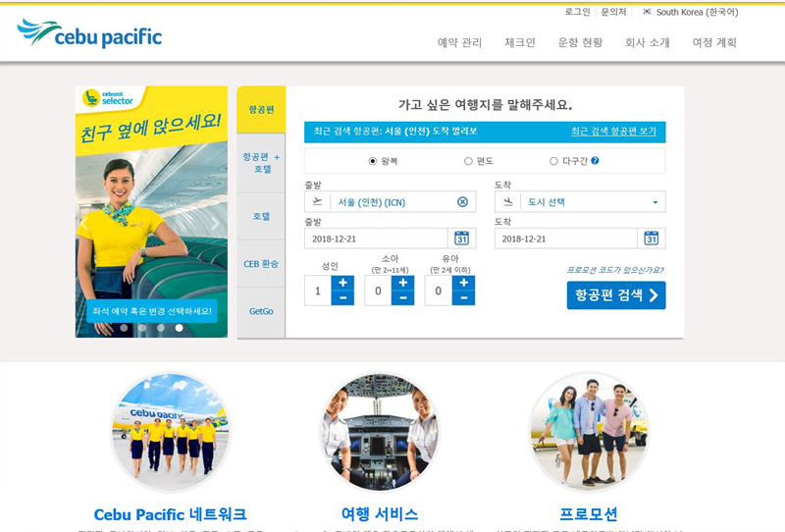Click the 좌석 예약 혹은 변경 선택하세요 banner button

152,311
